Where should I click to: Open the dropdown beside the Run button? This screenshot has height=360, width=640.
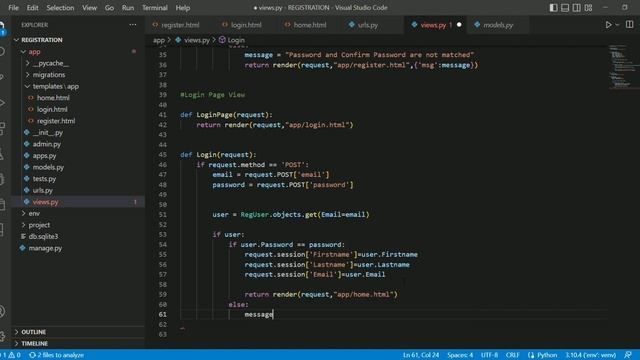(617, 25)
